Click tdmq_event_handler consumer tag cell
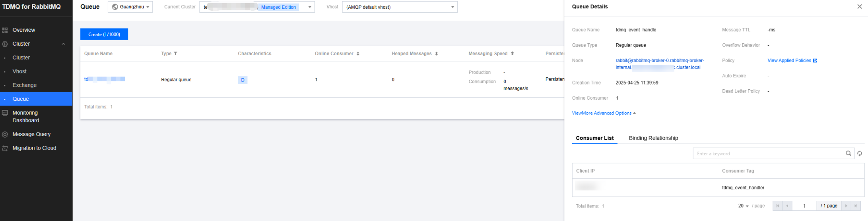Image resolution: width=868 pixels, height=221 pixels. [743, 188]
